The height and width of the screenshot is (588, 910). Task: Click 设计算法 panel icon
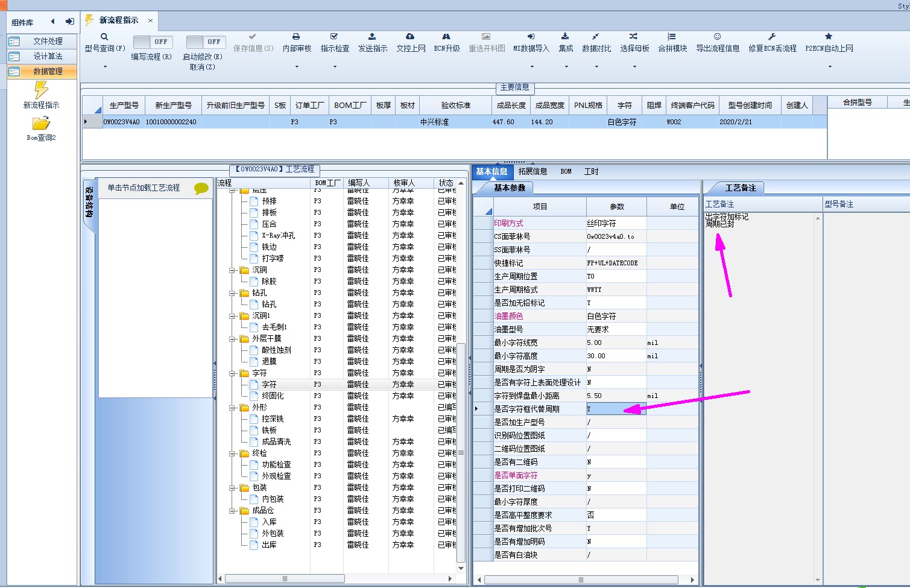(14, 56)
